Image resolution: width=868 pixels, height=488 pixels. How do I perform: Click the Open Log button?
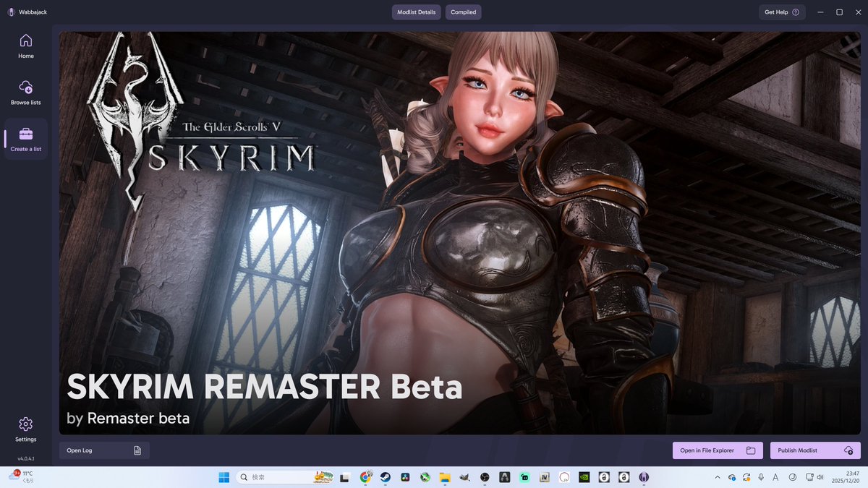pyautogui.click(x=104, y=450)
